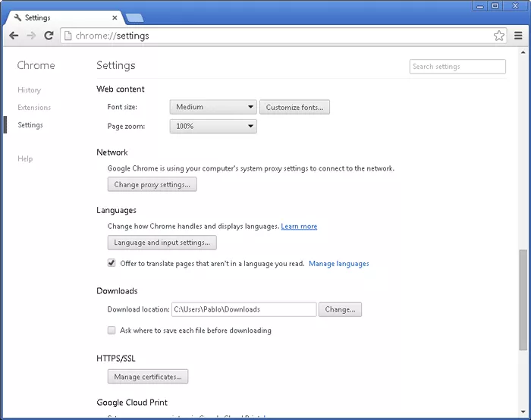Click the scrollbar up arrow
531x420 pixels.
tap(523, 52)
